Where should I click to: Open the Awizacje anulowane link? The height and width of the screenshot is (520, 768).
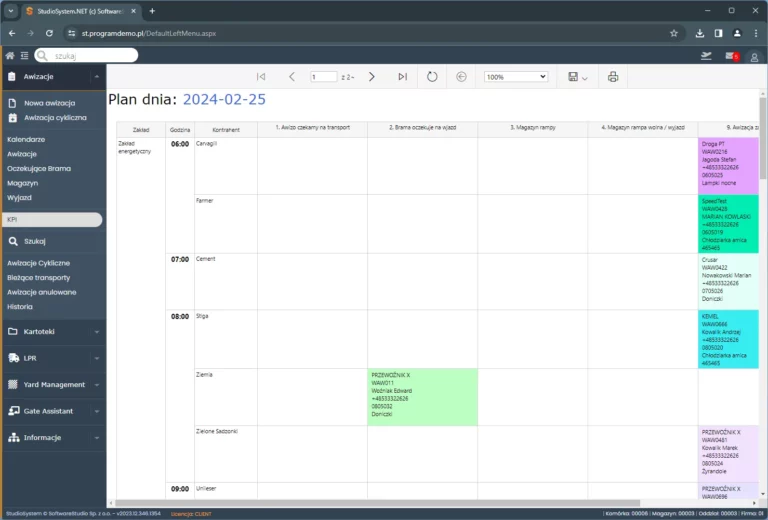click(x=42, y=292)
